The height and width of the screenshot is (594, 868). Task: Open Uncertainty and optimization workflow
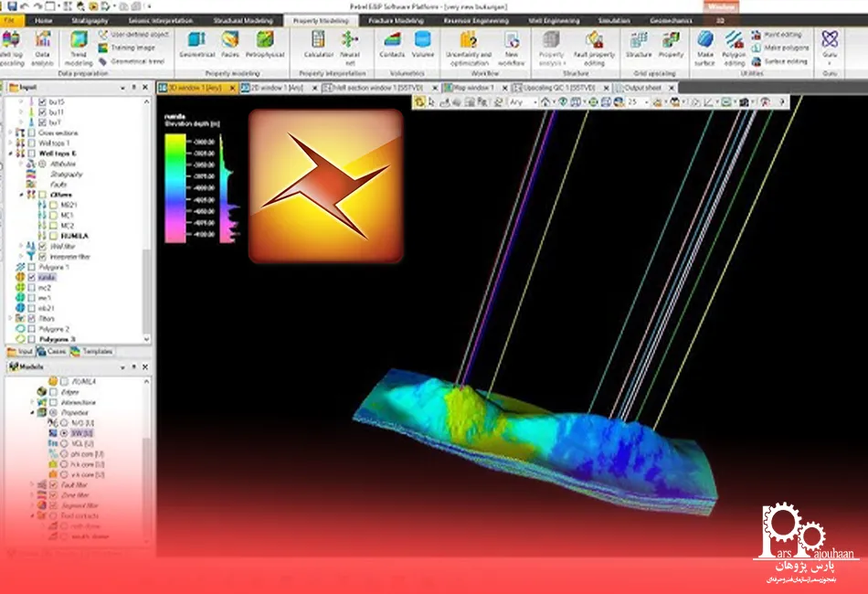469,46
